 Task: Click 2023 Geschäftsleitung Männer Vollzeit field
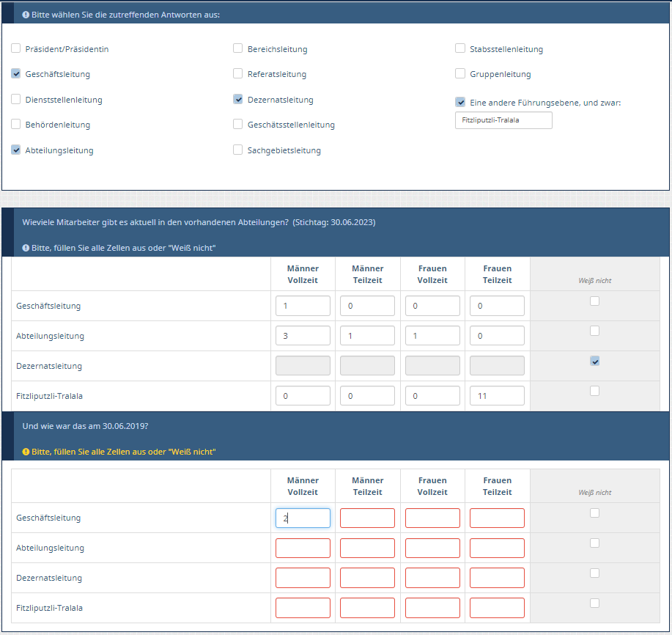coord(303,306)
